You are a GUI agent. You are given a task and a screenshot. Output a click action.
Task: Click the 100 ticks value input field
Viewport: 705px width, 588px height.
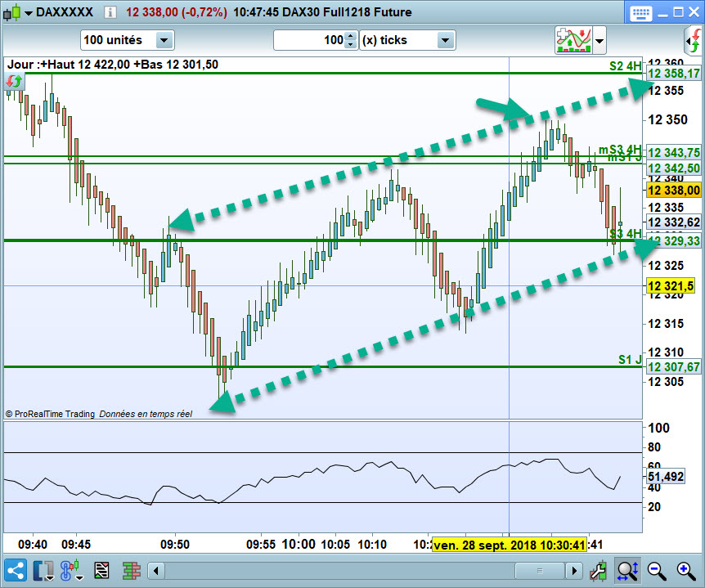click(309, 40)
